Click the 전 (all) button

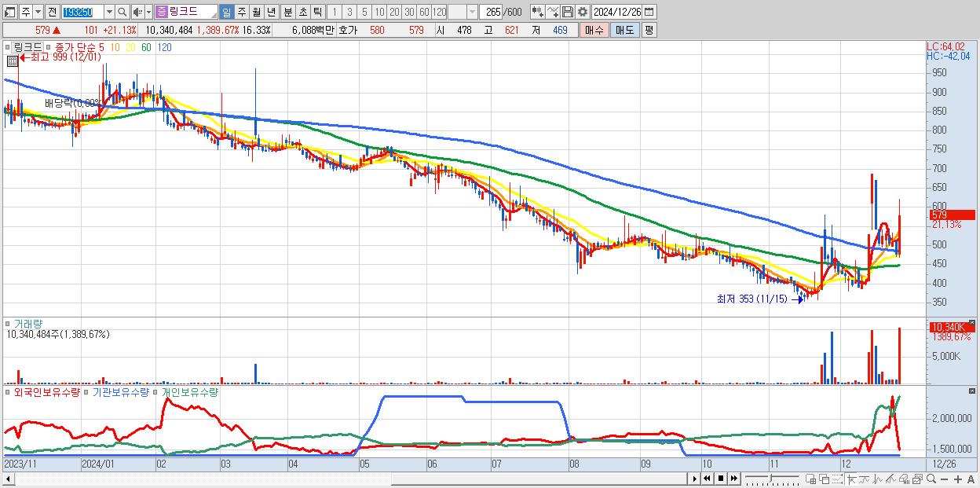click(x=52, y=13)
